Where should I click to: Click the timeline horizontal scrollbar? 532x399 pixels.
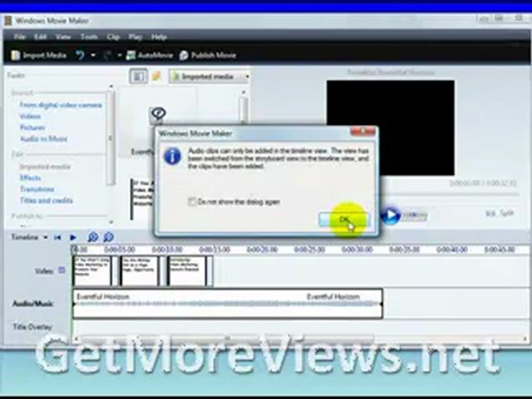pos(227,338)
